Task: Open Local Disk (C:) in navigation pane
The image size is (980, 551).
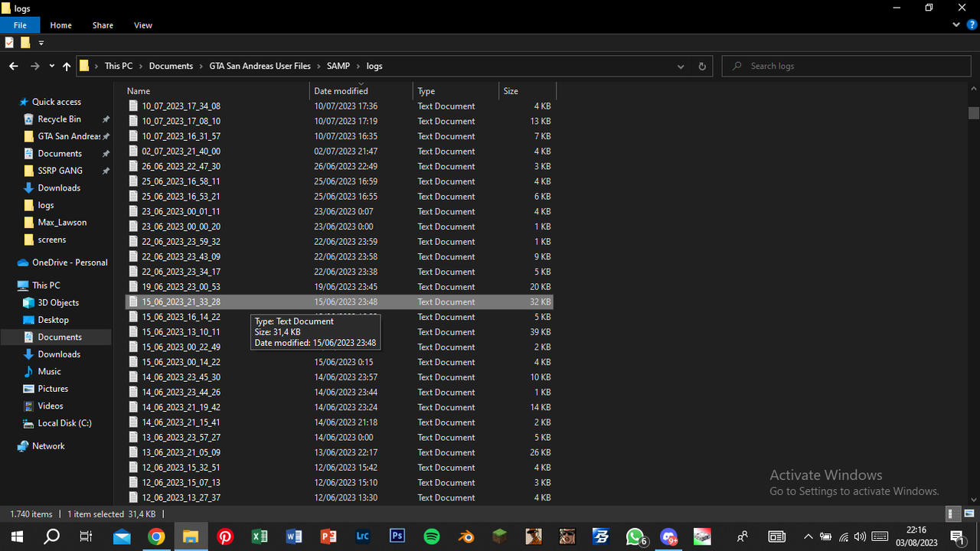Action: (64, 423)
